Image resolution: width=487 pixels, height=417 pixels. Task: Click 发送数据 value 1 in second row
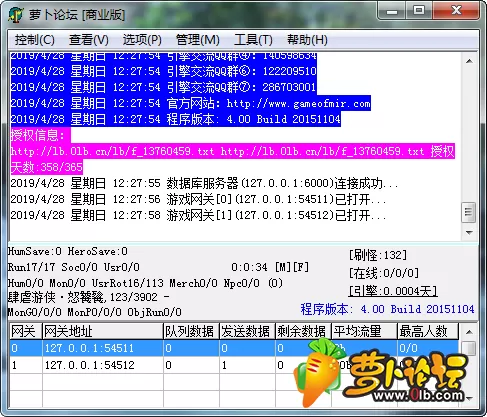pyautogui.click(x=247, y=365)
